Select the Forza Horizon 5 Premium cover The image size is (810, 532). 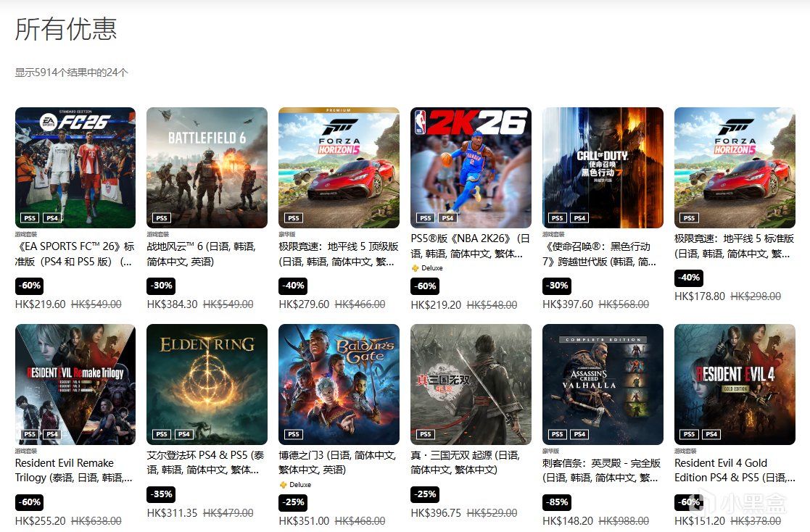click(x=339, y=167)
